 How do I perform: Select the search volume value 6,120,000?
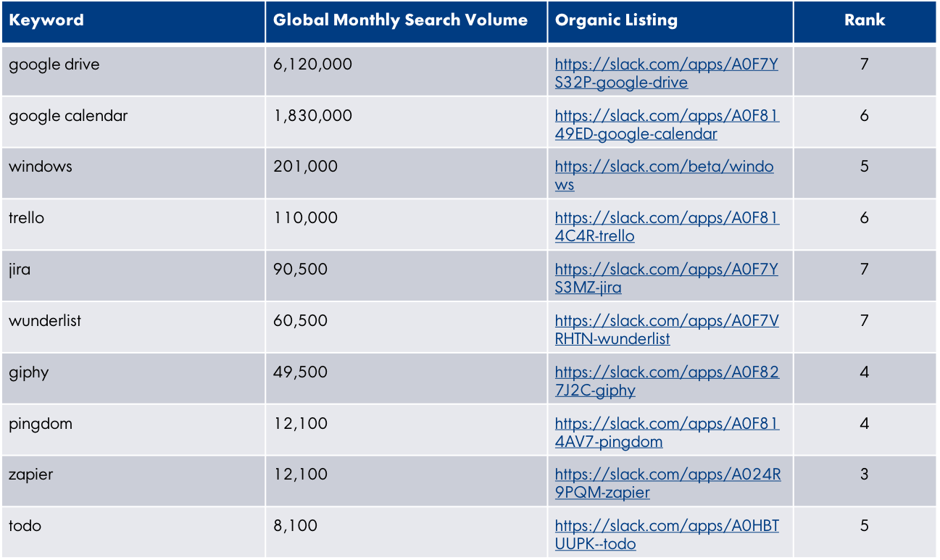tap(312, 64)
